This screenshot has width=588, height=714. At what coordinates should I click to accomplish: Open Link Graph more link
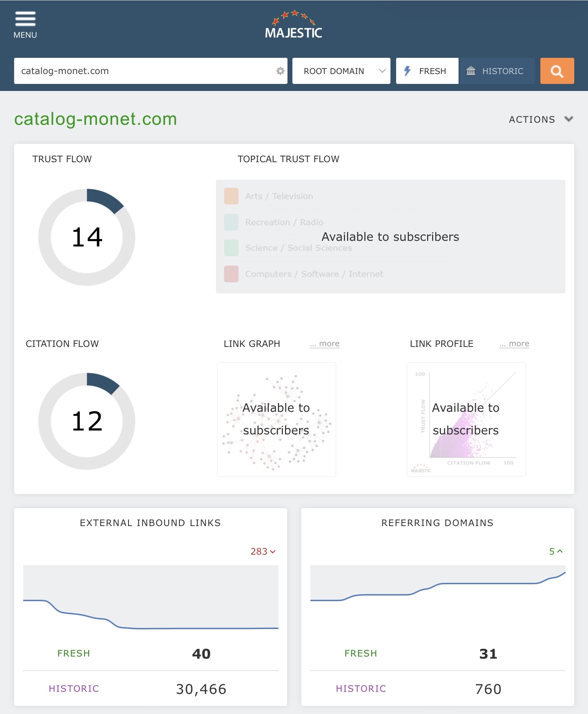(x=325, y=344)
